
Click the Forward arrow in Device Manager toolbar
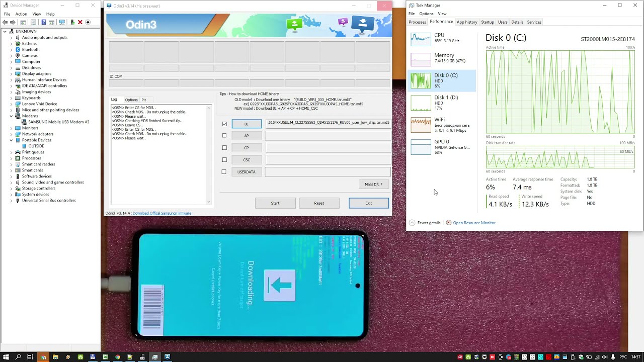pyautogui.click(x=13, y=22)
